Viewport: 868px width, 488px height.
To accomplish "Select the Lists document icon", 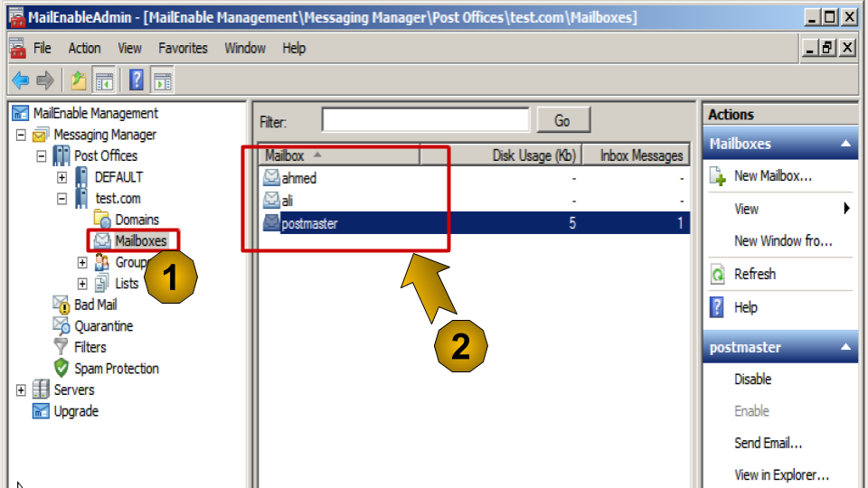I will click(101, 283).
